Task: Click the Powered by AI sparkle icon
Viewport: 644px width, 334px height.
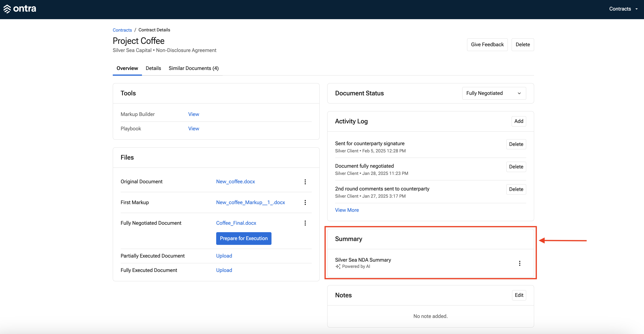Action: pyautogui.click(x=338, y=266)
